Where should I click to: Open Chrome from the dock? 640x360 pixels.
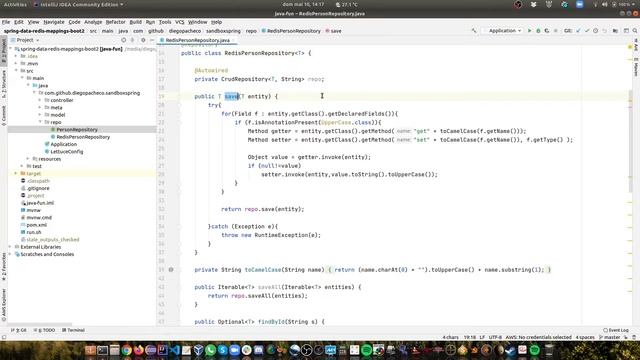(127, 350)
